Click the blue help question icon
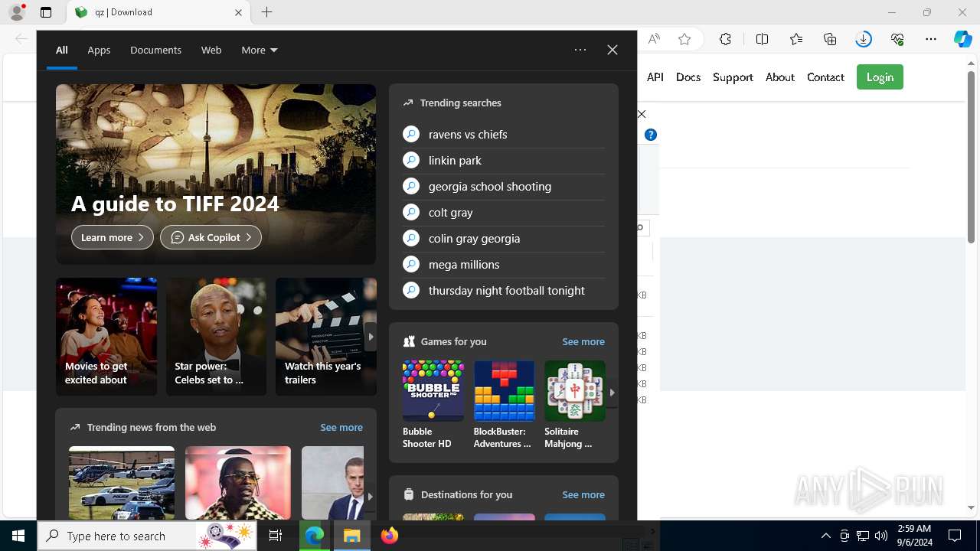The height and width of the screenshot is (551, 980). pyautogui.click(x=651, y=135)
